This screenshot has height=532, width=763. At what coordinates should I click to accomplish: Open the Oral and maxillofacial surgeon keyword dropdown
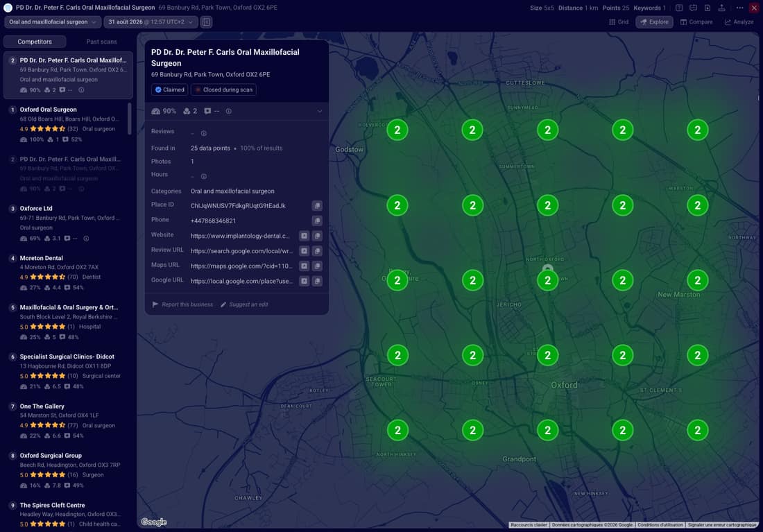[53, 22]
